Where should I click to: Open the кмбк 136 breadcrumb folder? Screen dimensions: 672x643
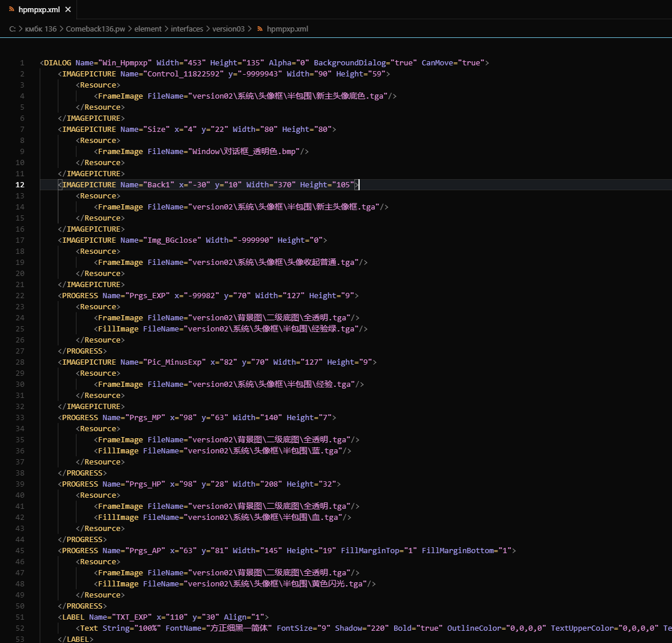click(x=41, y=29)
